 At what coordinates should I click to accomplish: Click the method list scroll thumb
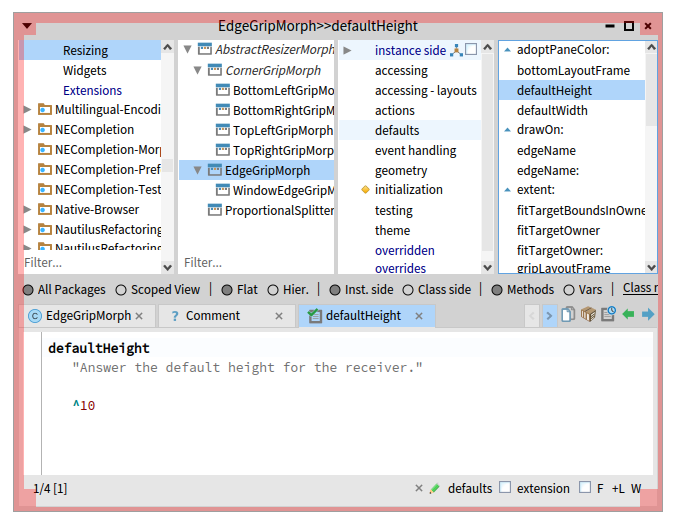pos(651,91)
